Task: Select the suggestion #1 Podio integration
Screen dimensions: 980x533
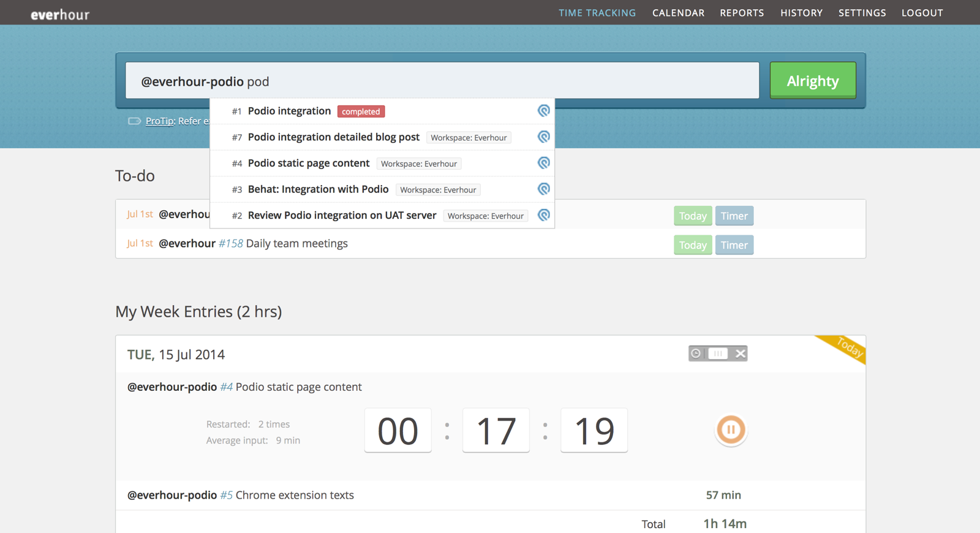Action: tap(382, 111)
